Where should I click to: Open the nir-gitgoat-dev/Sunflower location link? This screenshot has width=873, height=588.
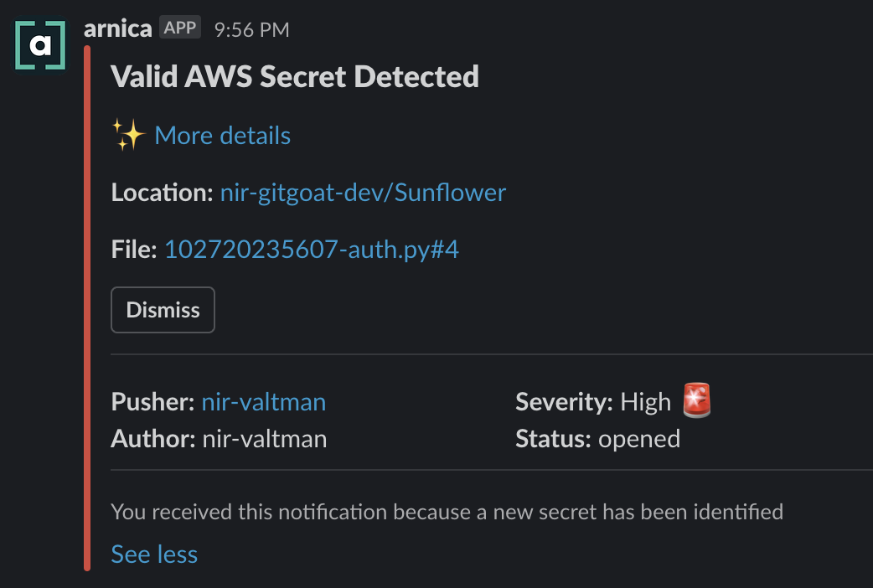click(363, 193)
